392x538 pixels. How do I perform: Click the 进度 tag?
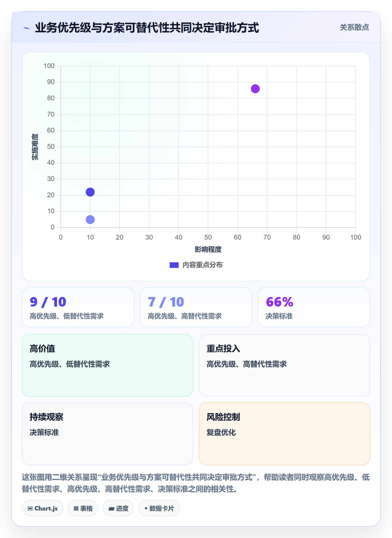click(x=118, y=508)
